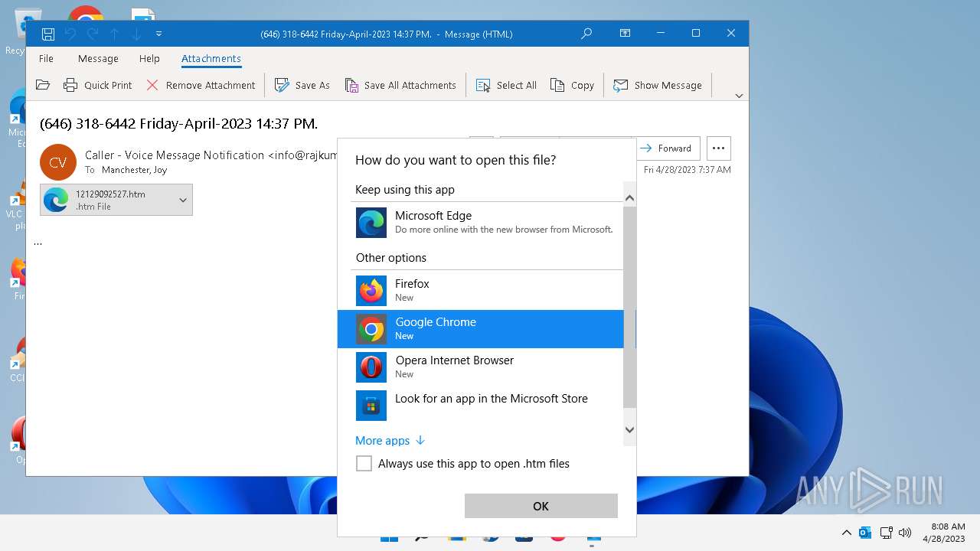The height and width of the screenshot is (551, 980).
Task: Select Look for an app in Microsoft Store
Action: coord(481,406)
